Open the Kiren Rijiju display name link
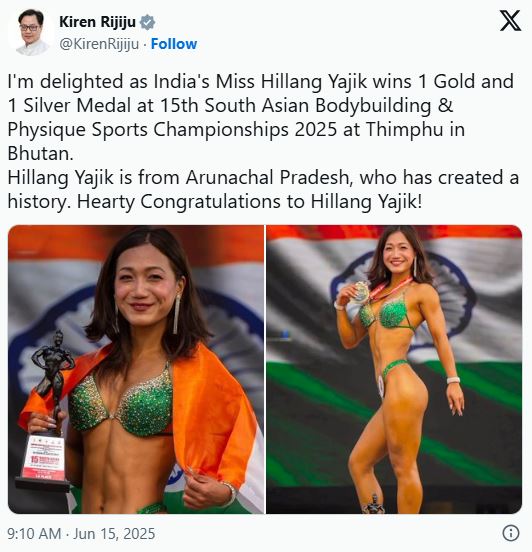Viewport: 532px width, 552px height. [98, 22]
